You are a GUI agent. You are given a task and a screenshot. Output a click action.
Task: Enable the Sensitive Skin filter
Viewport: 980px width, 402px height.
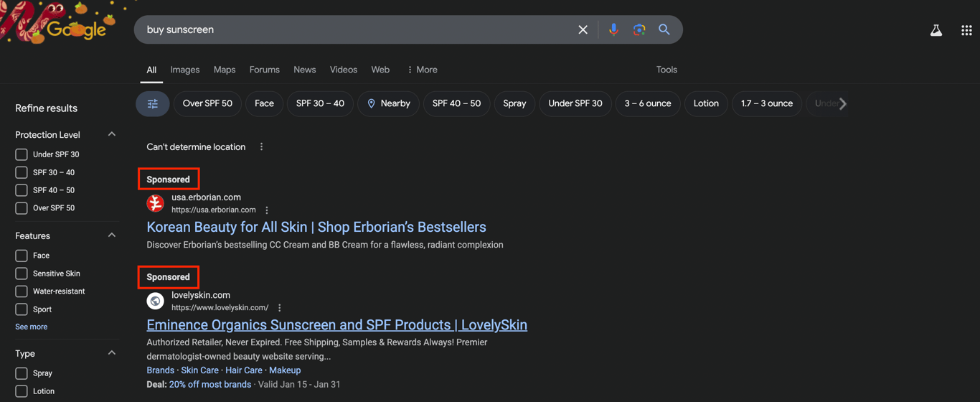click(x=22, y=274)
